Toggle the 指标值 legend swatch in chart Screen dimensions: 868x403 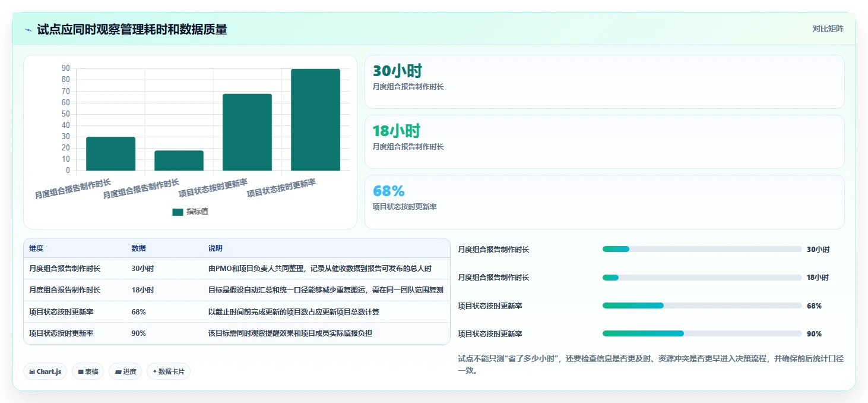(x=178, y=212)
